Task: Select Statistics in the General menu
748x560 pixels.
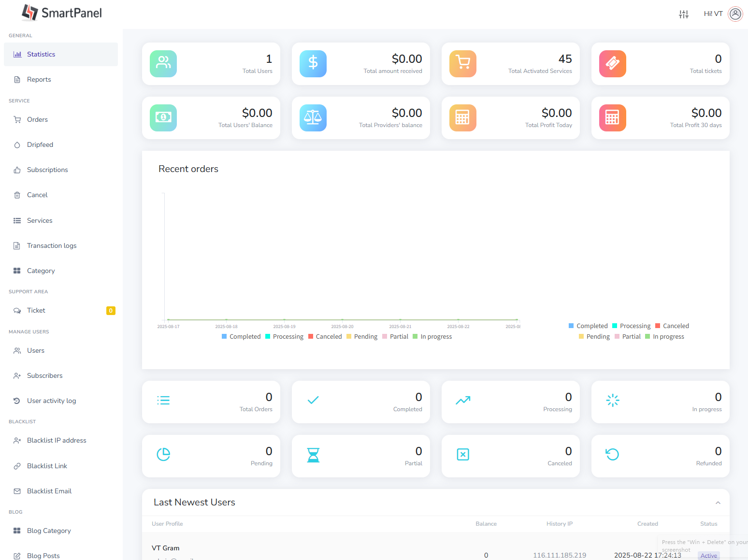Action: (41, 54)
